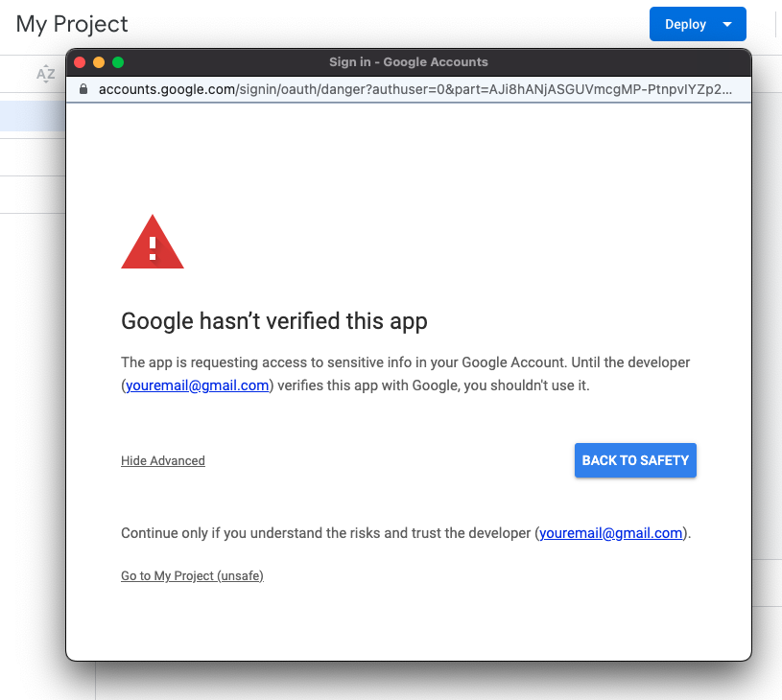The image size is (782, 700).
Task: Maximize the popup using the green button
Action: pyautogui.click(x=118, y=62)
